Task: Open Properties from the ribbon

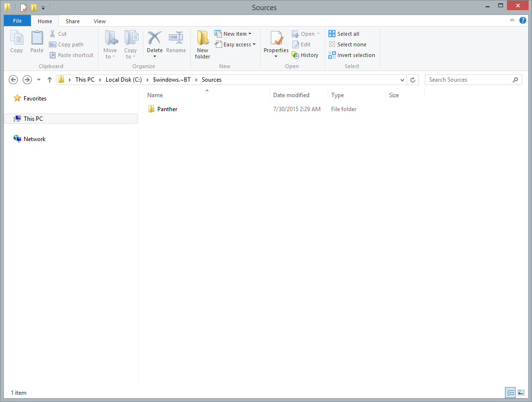Action: click(276, 42)
